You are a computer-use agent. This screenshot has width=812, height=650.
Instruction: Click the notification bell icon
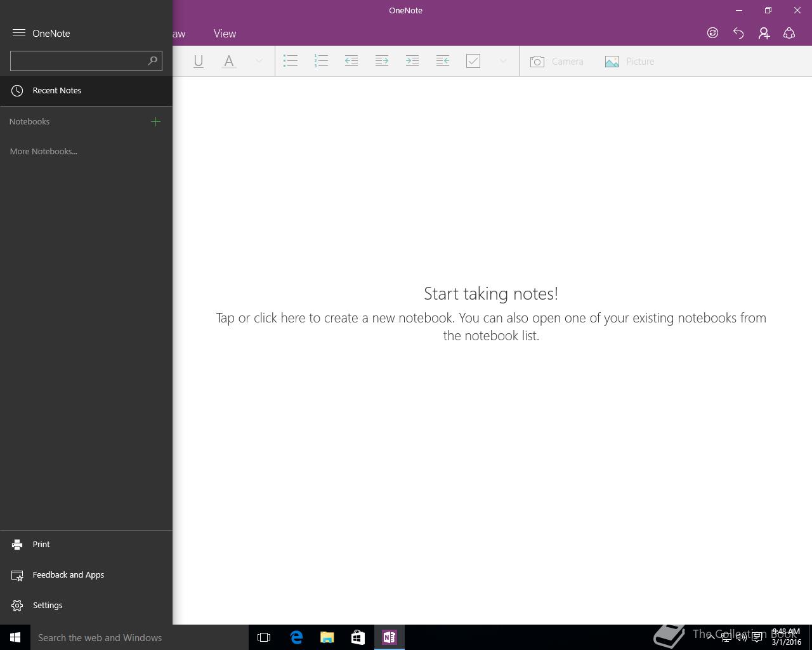coord(789,33)
